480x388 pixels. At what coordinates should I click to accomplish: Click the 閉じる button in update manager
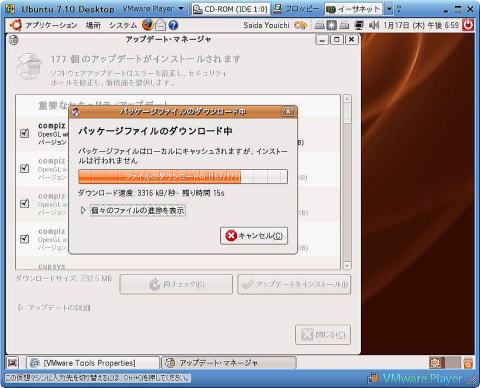coord(323,334)
